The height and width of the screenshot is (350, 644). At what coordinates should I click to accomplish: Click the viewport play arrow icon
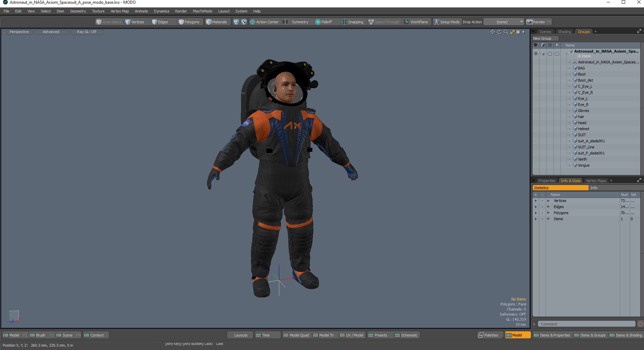[x=523, y=32]
